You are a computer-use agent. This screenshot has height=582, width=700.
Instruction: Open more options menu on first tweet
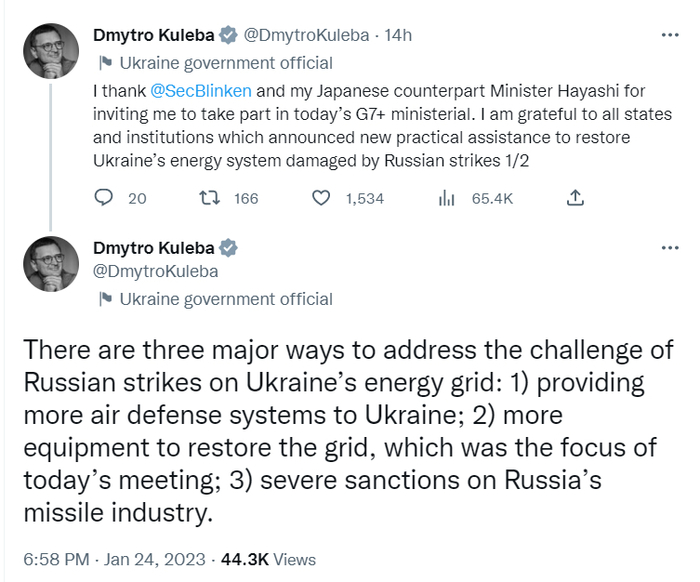(x=670, y=36)
